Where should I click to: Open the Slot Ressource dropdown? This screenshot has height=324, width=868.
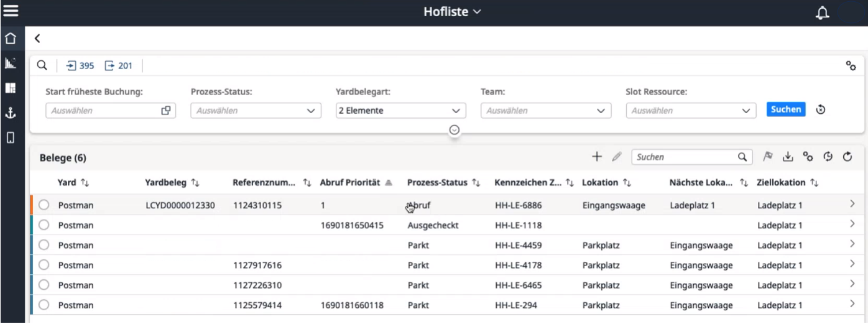coord(691,111)
